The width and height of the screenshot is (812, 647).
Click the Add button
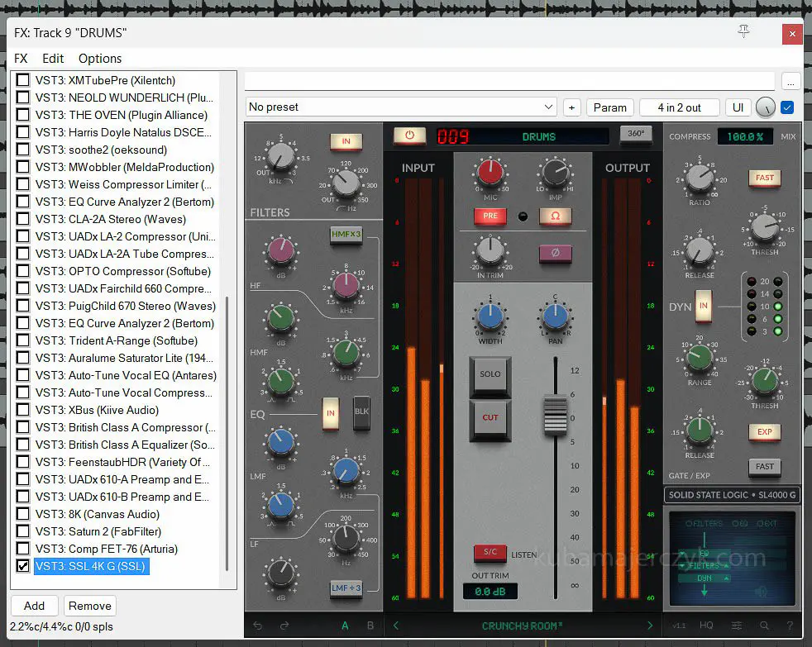pos(34,606)
